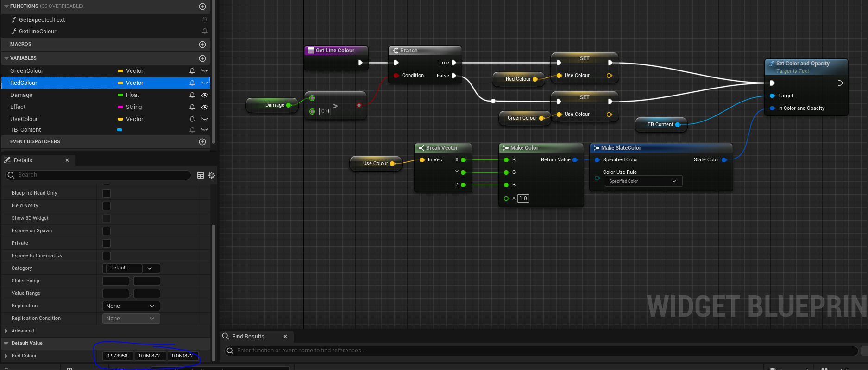Collapse the Default Value section
The image size is (868, 370).
[6, 344]
